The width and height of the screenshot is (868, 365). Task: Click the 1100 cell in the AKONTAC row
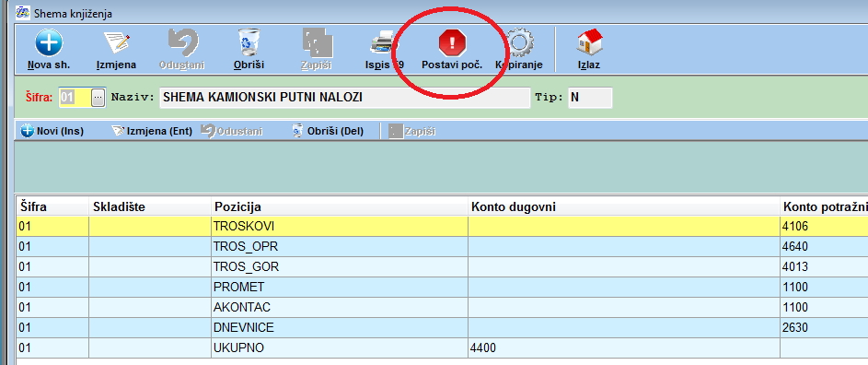(x=824, y=307)
